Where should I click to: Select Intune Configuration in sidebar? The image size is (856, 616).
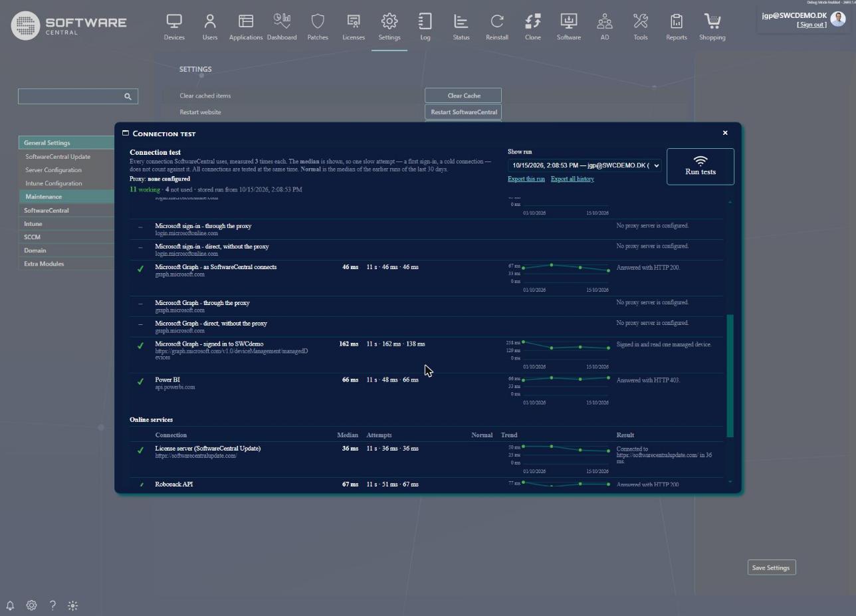pyautogui.click(x=54, y=183)
